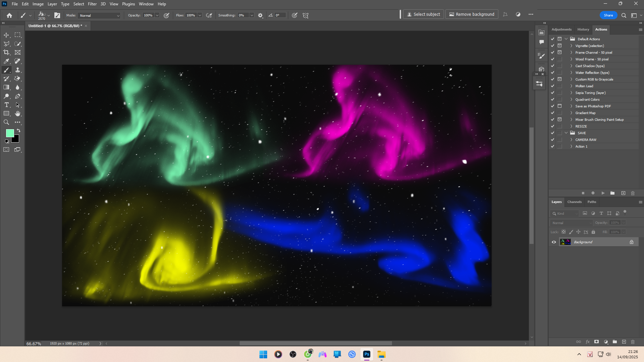Viewport: 644px width, 362px height.
Task: Toggle the Molten Lead action checkmark
Action: pyautogui.click(x=552, y=86)
